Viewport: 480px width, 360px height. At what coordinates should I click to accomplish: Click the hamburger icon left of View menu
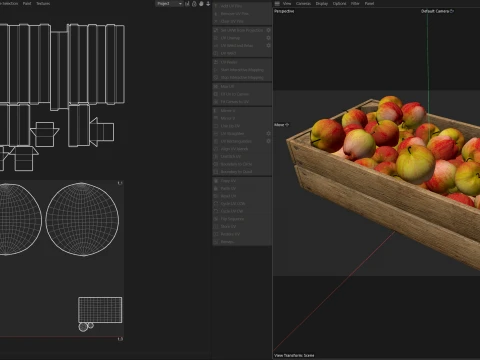point(277,3)
